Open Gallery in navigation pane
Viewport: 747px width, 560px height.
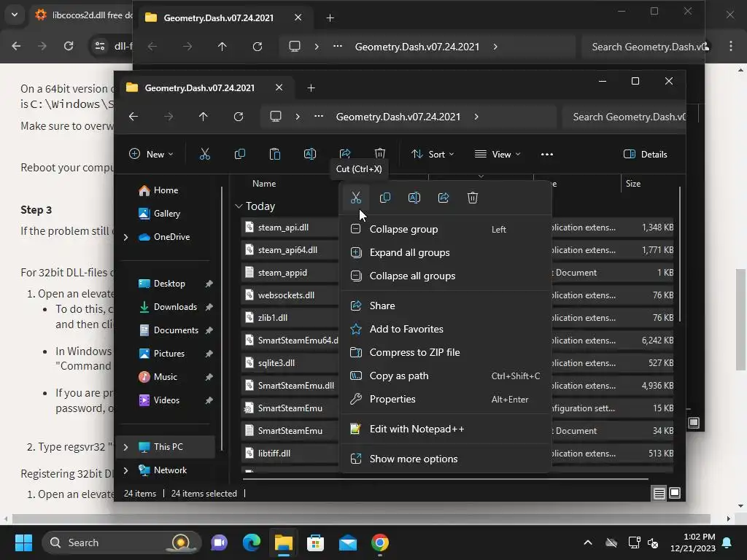[167, 214]
